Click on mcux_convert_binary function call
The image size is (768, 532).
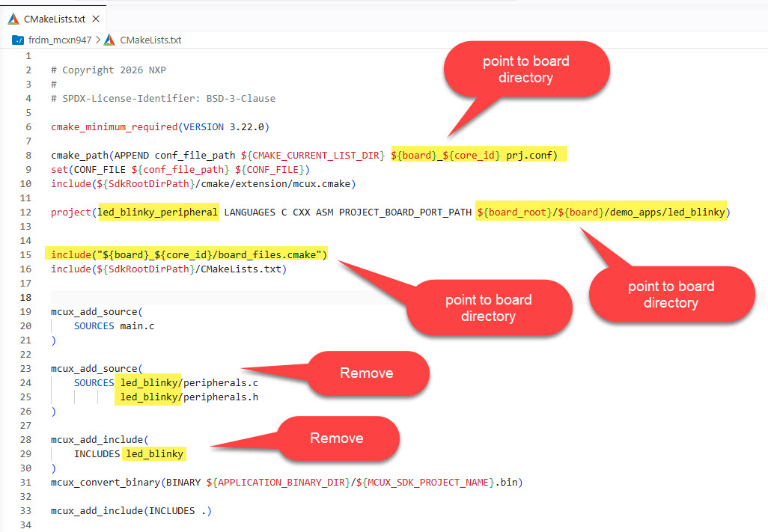[x=105, y=483]
